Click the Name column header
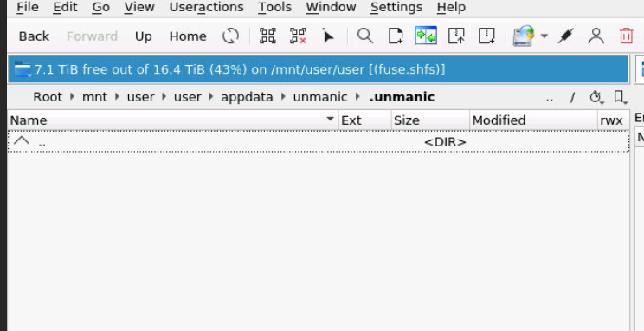Image resolution: width=644 pixels, height=331 pixels. [x=173, y=120]
